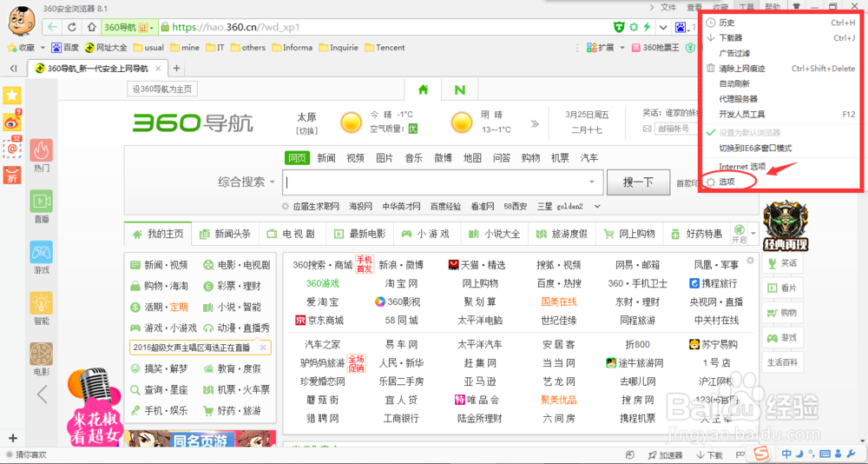Screen dimensions: 868x464
Task: Open the Weibo sidebar icon
Action: [x=12, y=121]
